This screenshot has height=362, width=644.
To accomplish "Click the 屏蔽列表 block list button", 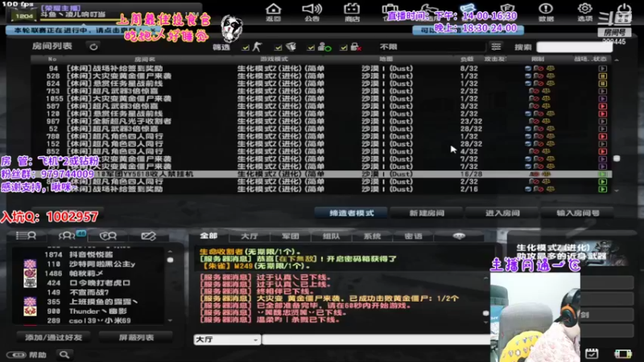I will [x=136, y=337].
